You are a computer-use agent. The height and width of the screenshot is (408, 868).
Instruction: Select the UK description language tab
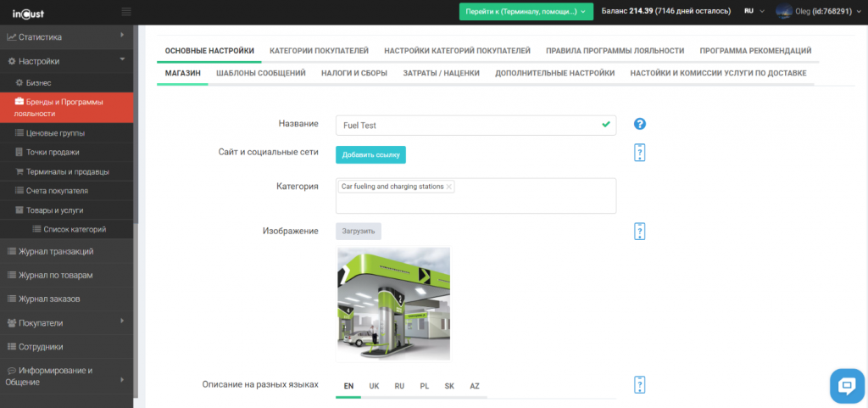pos(374,387)
